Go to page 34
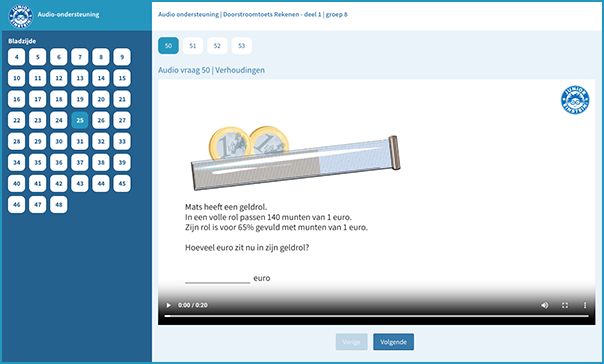Image resolution: width=604 pixels, height=364 pixels. pos(17,163)
